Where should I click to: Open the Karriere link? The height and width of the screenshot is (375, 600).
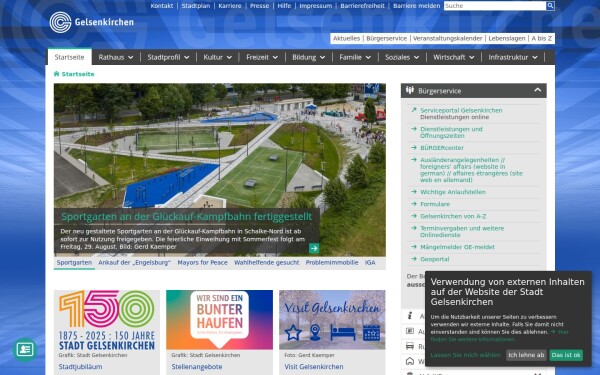point(230,6)
